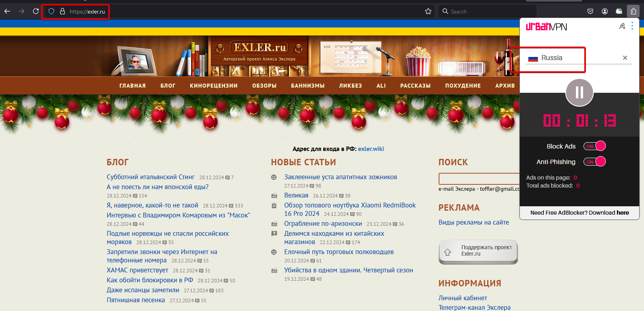Go to the БЛОГ navigation tab
644x311 pixels.
168,86
